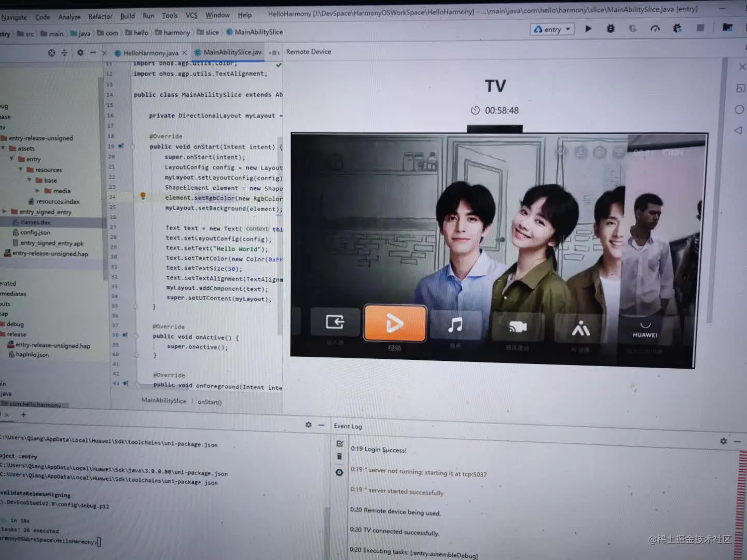
Task: Switch to HelloHarmony.java tab
Action: [x=150, y=53]
